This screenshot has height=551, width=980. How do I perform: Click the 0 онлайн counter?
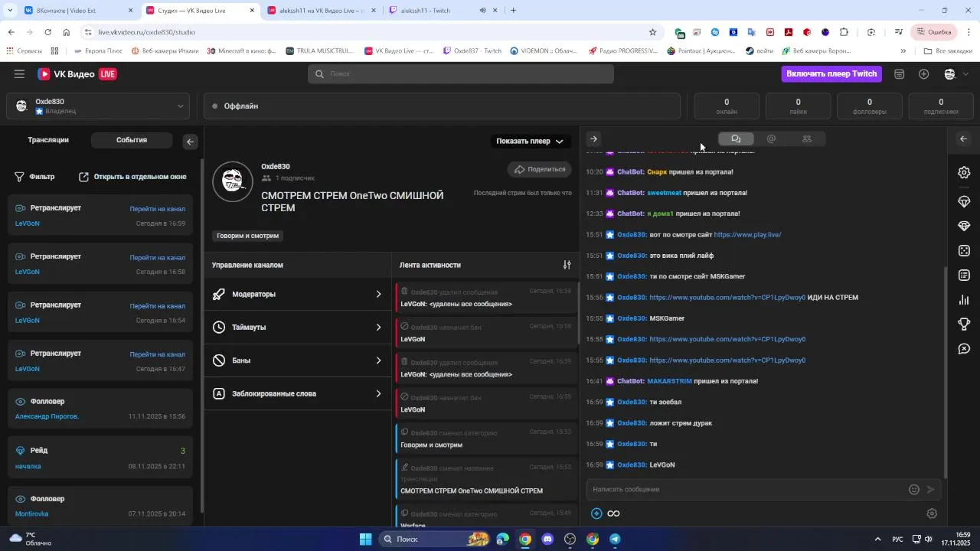(x=727, y=106)
